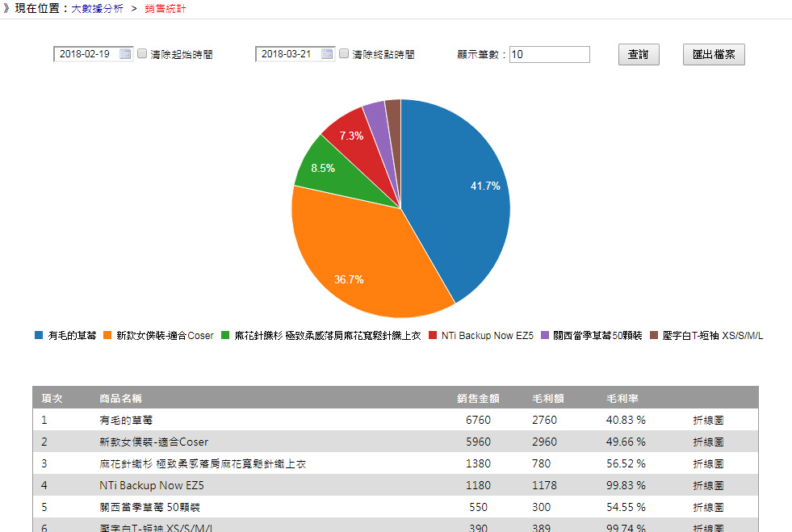This screenshot has height=532, width=792.
Task: Click legend label 麻花針織衫 極致柔感落肩麻花寬鬆針織上衣
Action: 327,335
